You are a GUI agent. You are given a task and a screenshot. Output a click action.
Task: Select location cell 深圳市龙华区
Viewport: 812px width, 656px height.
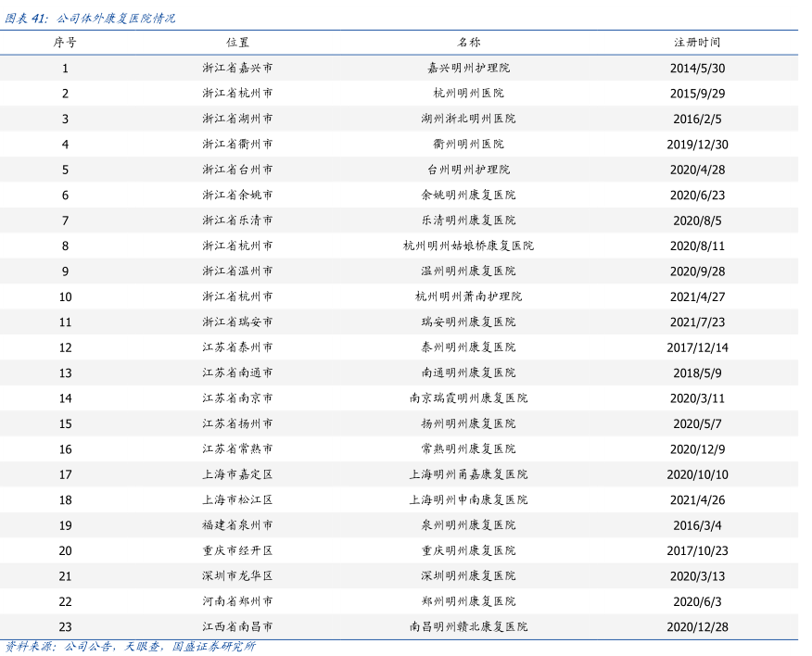[x=237, y=575]
